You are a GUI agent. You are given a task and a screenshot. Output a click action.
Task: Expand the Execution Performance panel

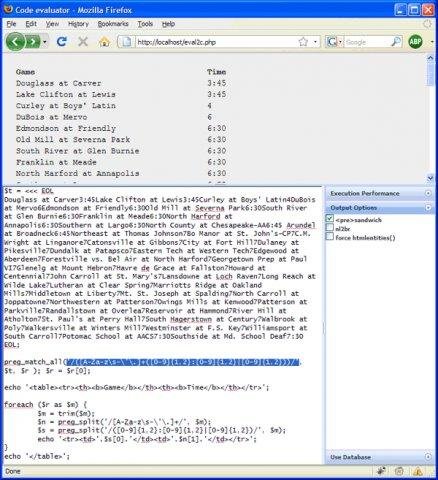428,193
